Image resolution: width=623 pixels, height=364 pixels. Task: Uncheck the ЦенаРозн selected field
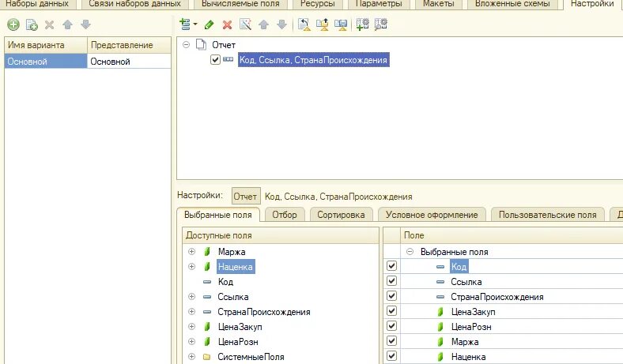pyautogui.click(x=392, y=325)
